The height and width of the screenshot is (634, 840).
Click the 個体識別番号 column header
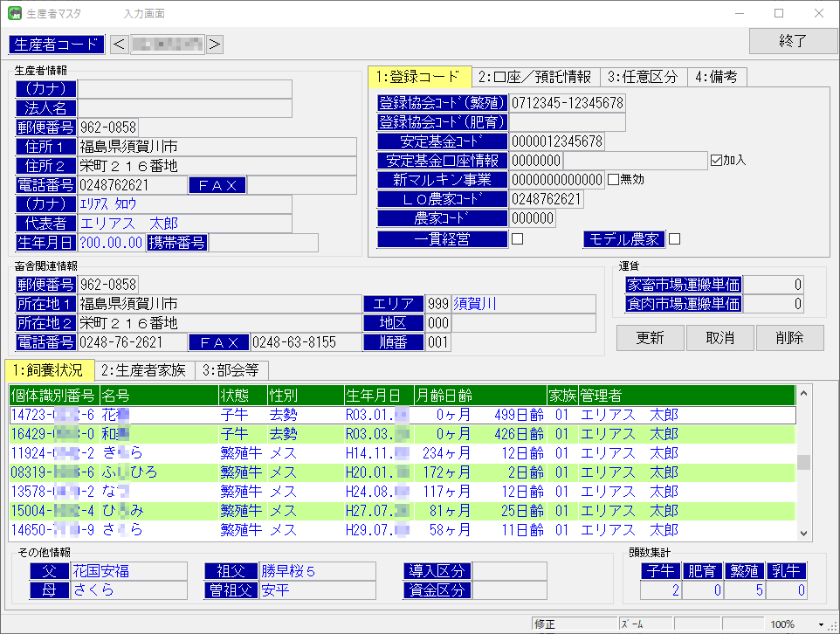tap(54, 396)
